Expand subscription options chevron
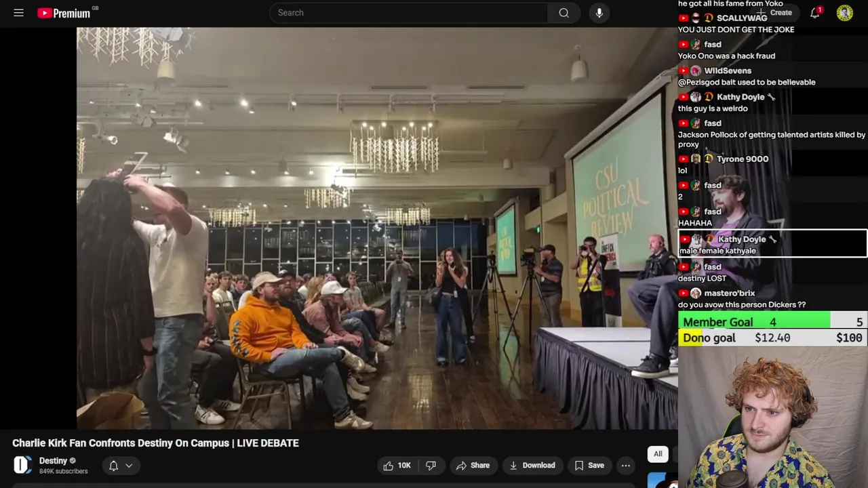868x488 pixels. [129, 466]
